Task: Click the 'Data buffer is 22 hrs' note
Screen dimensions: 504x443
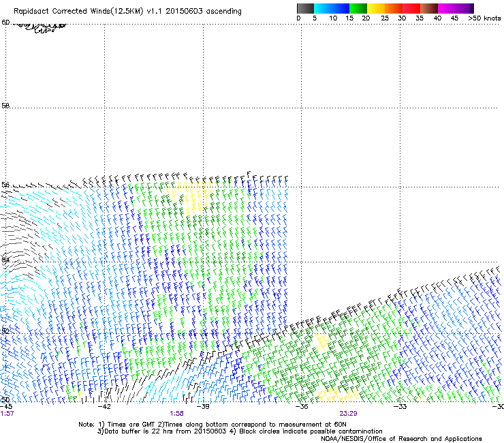Action: point(240,431)
